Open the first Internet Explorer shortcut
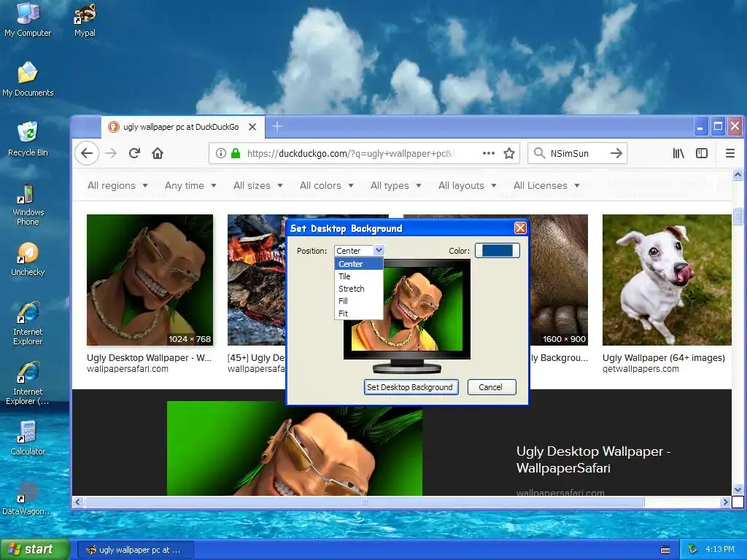 (28, 324)
